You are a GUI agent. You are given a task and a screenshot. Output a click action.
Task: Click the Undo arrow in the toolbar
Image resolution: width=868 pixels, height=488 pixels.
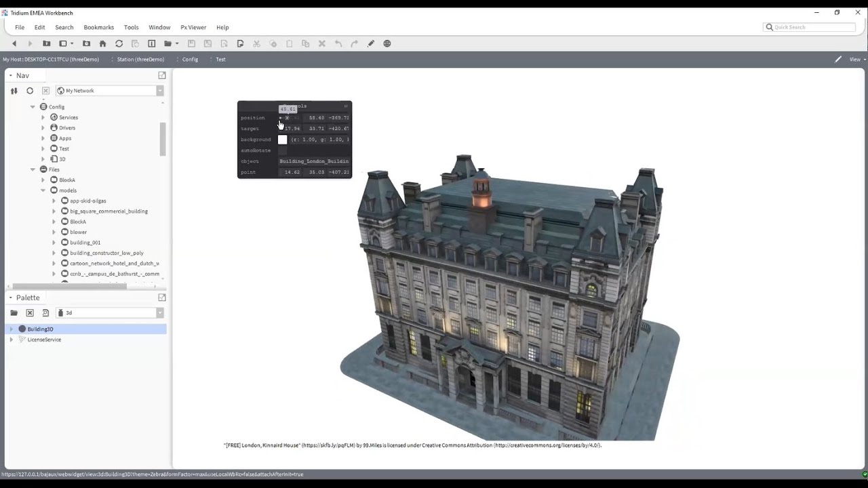338,43
